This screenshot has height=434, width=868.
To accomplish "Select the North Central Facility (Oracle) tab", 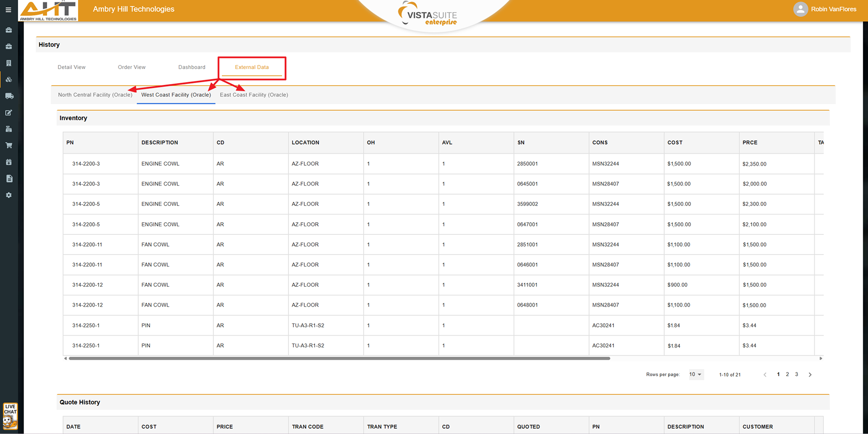I will click(95, 95).
